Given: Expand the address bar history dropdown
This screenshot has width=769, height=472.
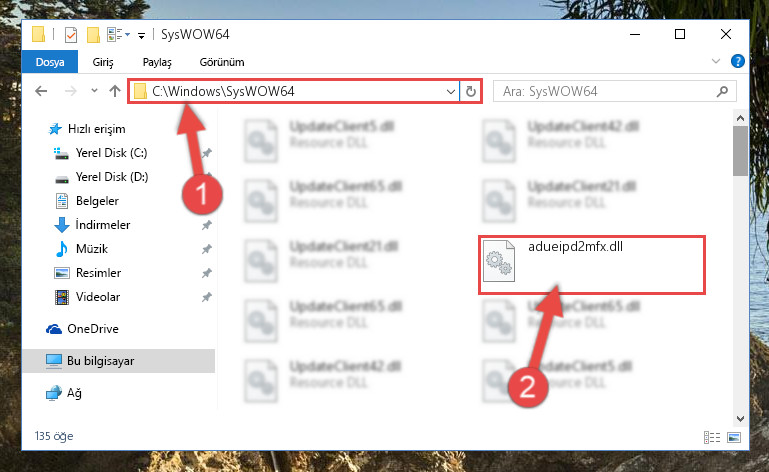Looking at the screenshot, I should pos(451,91).
